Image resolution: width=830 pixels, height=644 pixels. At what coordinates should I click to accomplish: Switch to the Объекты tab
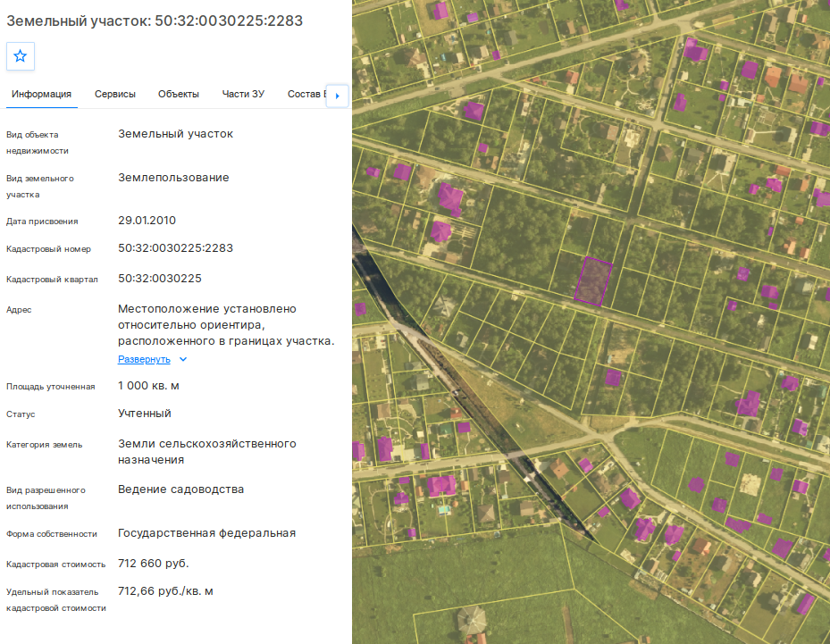179,94
